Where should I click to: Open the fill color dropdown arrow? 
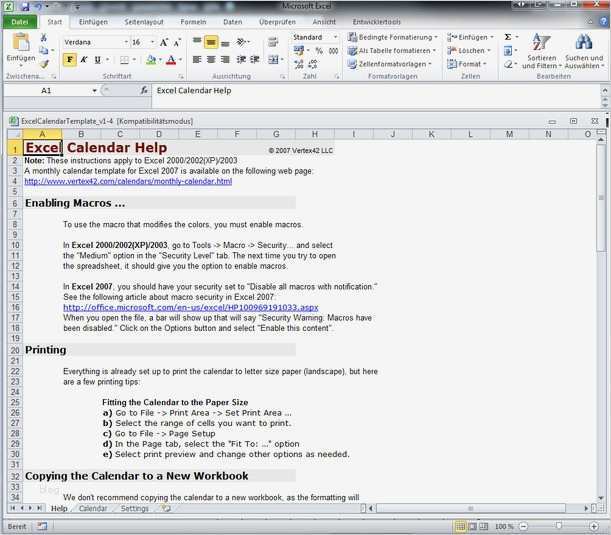160,60
